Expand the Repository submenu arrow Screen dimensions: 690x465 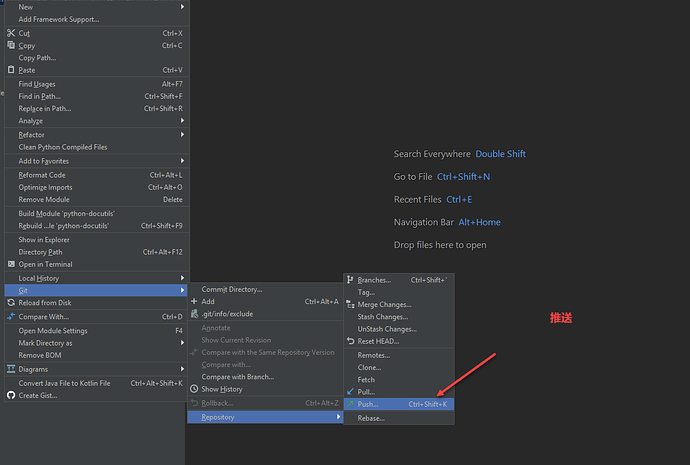[338, 417]
